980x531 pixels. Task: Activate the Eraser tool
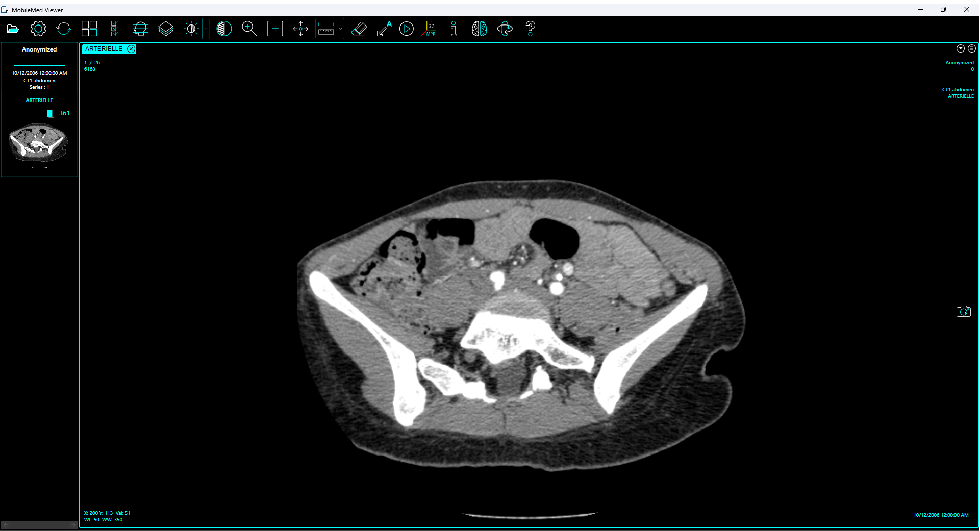pos(359,29)
